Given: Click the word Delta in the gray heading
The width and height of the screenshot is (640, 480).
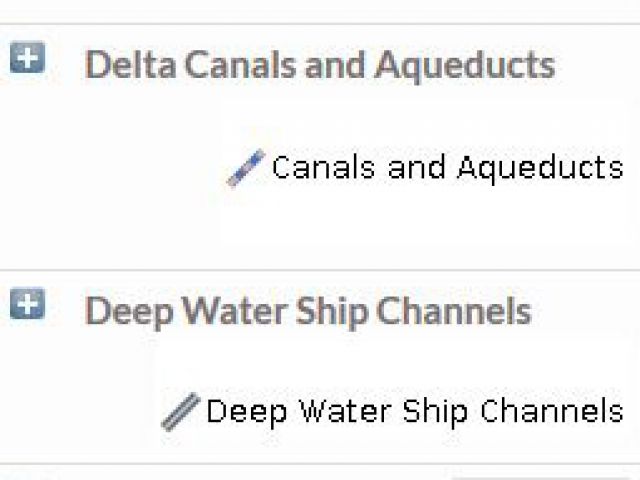Looking at the screenshot, I should tap(131, 64).
